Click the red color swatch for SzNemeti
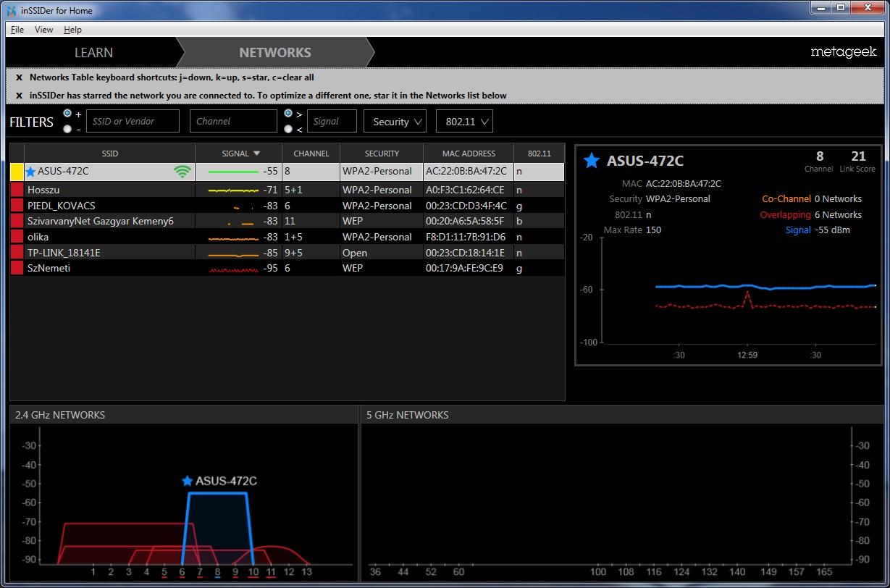 (17, 268)
